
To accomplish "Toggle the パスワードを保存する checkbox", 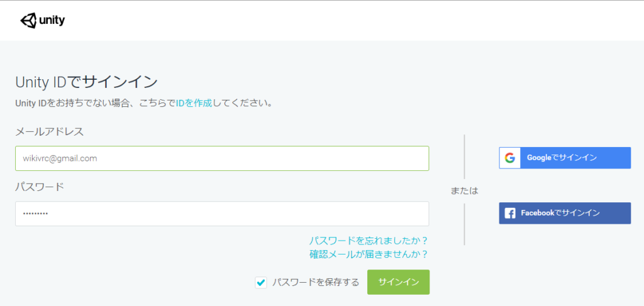I will click(260, 283).
